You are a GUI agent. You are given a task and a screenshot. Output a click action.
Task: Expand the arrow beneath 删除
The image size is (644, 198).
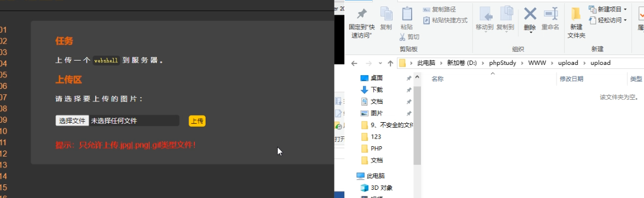tap(530, 33)
